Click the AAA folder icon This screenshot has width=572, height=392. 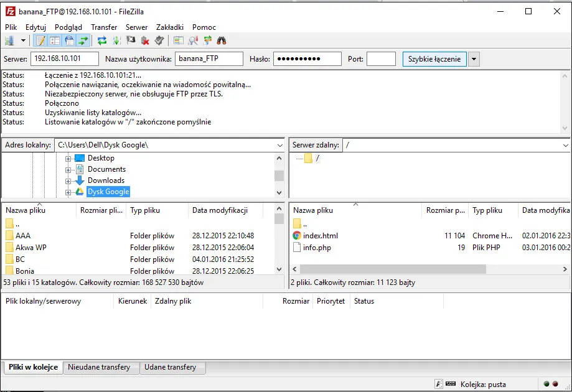pyautogui.click(x=9, y=236)
